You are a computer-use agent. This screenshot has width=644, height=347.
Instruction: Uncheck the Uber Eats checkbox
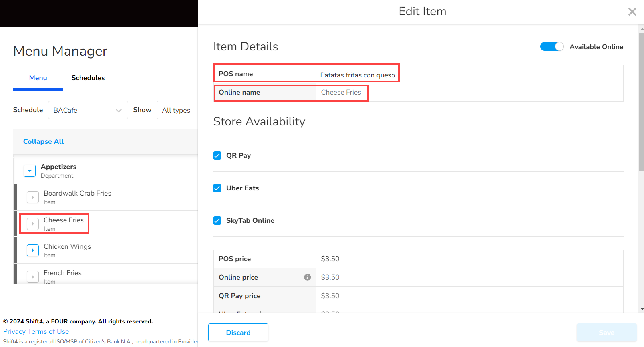pyautogui.click(x=217, y=188)
